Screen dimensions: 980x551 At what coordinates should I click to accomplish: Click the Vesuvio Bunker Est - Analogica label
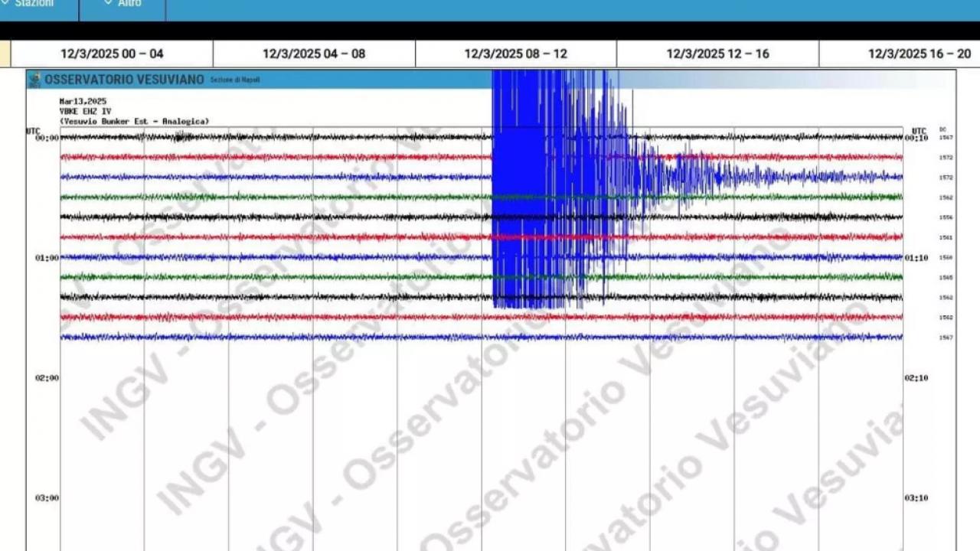(x=134, y=121)
